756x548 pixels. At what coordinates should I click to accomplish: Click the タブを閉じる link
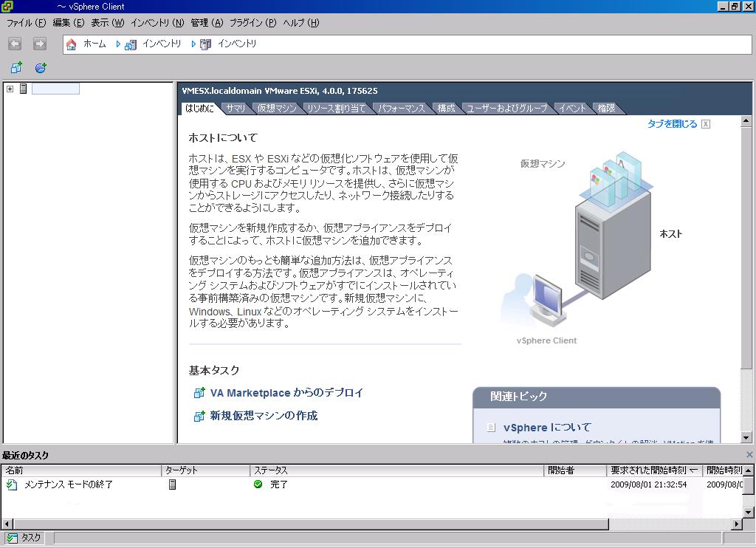672,124
